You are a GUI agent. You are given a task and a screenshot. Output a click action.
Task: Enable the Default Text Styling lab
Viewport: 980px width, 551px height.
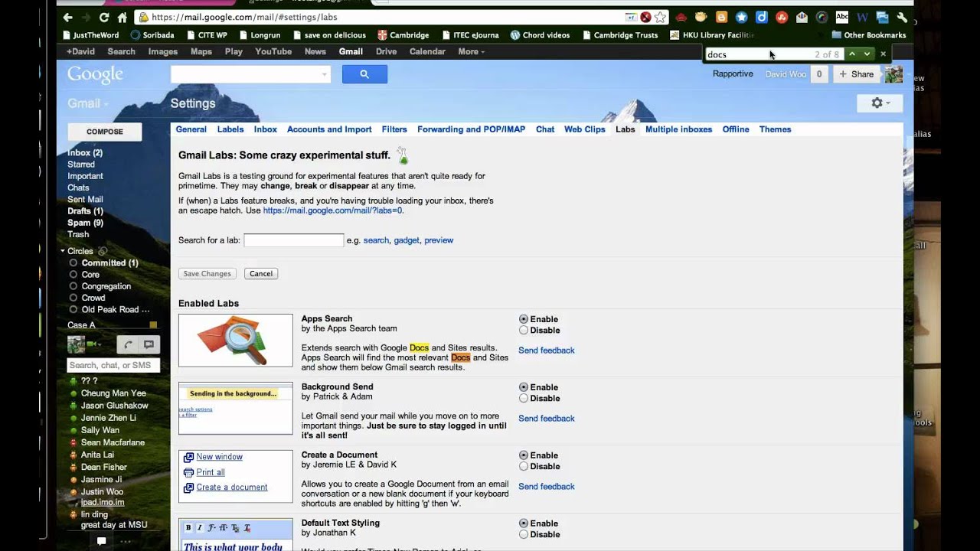(524, 523)
